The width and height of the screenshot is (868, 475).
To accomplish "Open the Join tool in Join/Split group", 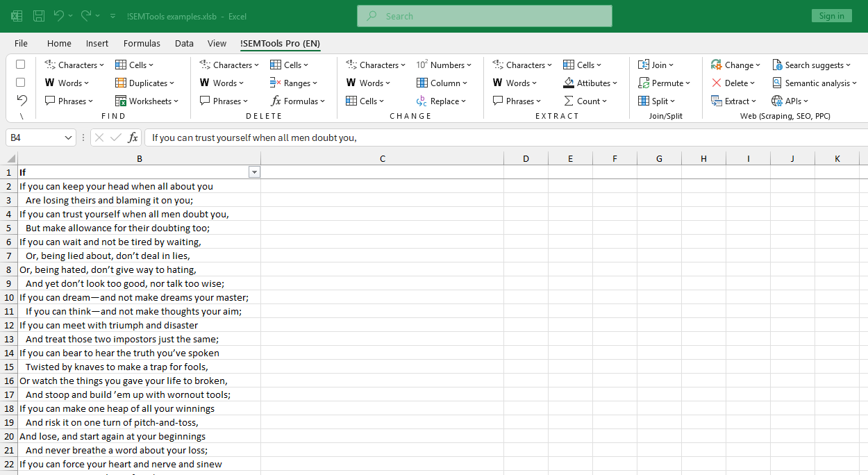I will pyautogui.click(x=656, y=65).
